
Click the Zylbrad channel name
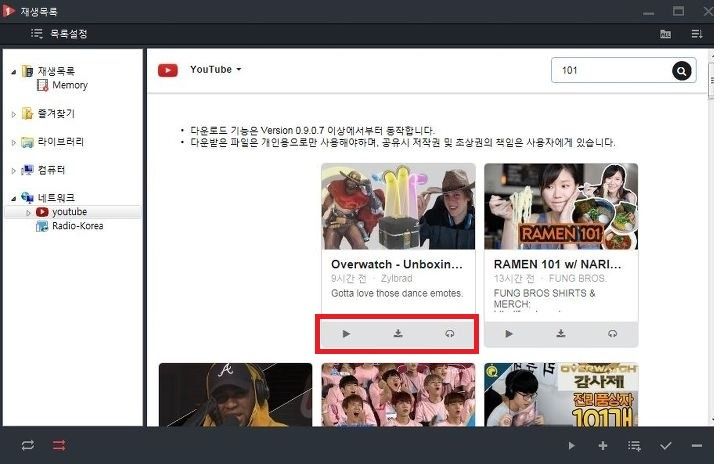tap(396, 278)
